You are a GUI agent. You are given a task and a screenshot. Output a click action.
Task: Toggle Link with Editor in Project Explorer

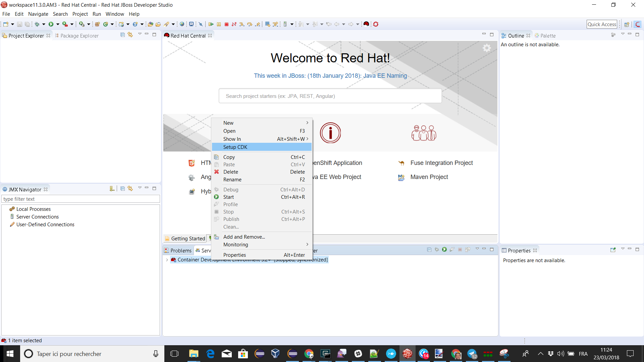click(130, 35)
